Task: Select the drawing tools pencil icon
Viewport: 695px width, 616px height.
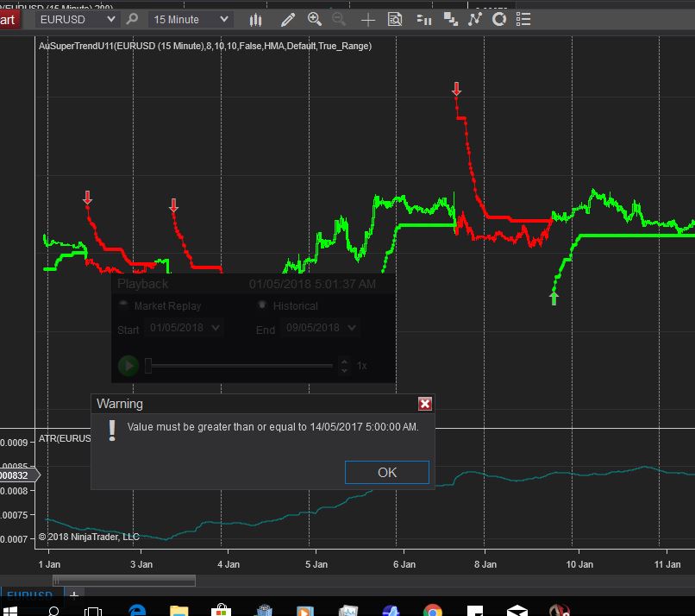Action: [x=288, y=20]
